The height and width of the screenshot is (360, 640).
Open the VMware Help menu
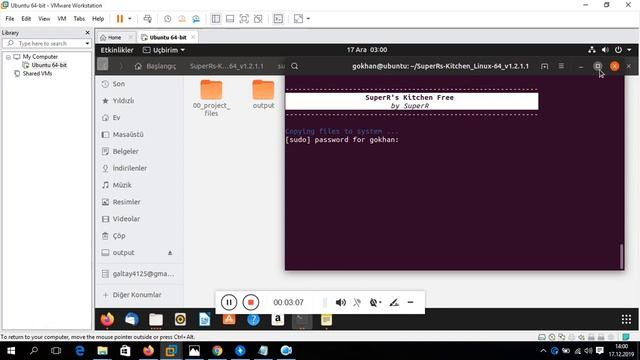pyautogui.click(x=98, y=19)
